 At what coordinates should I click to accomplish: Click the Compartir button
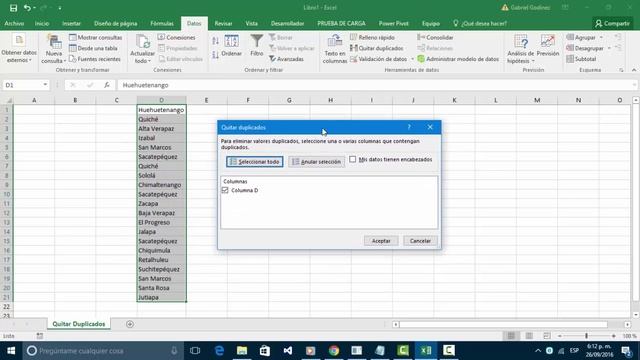tap(612, 24)
